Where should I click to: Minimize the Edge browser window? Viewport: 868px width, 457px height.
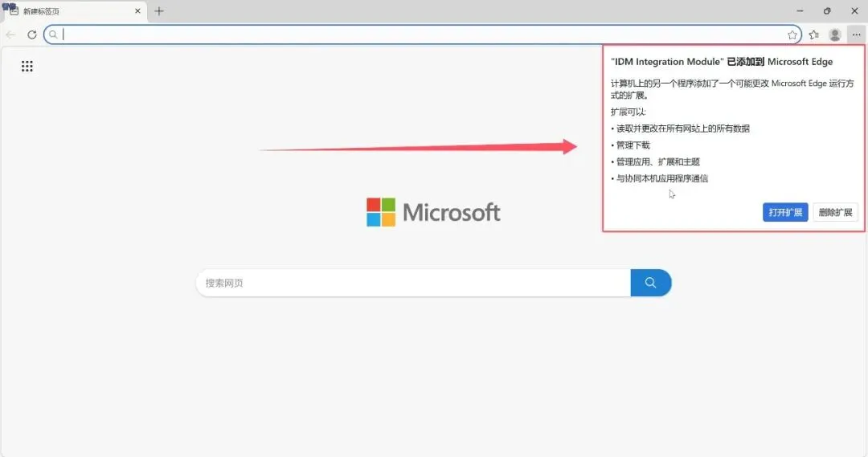tap(800, 11)
